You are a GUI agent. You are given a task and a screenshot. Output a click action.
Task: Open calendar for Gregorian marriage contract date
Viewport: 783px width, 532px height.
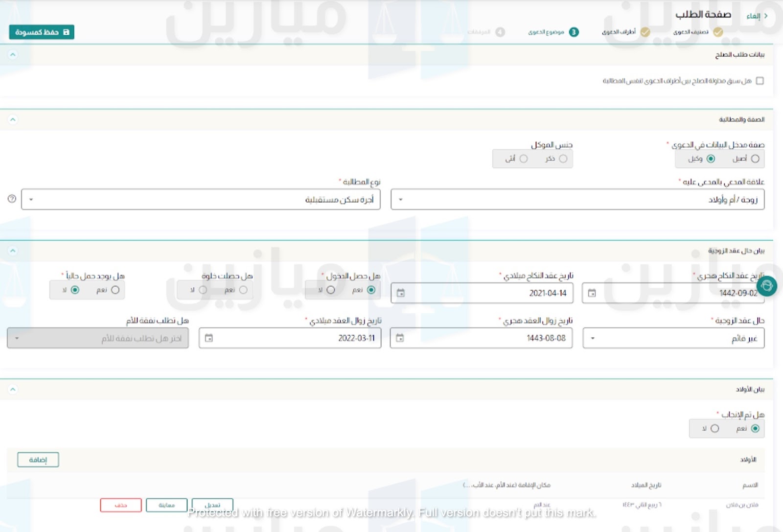401,293
